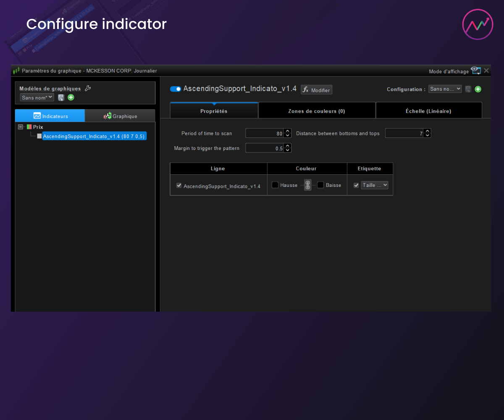Screen dimensions: 504x420
Task: Open the Mode d'affichage eye icon
Action: [x=475, y=71]
